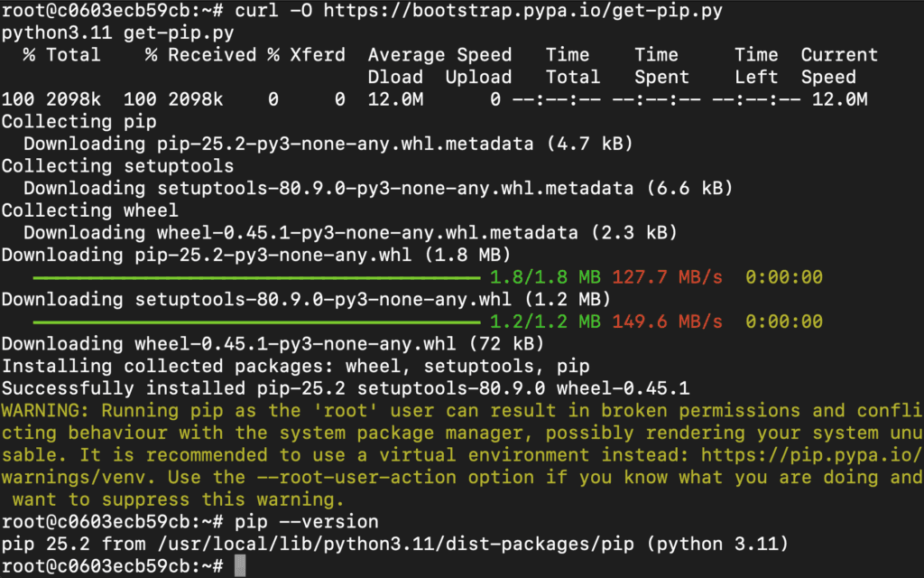
Task: Open the https://pip.pypa.io/ URL in the warning
Action: pos(811,455)
